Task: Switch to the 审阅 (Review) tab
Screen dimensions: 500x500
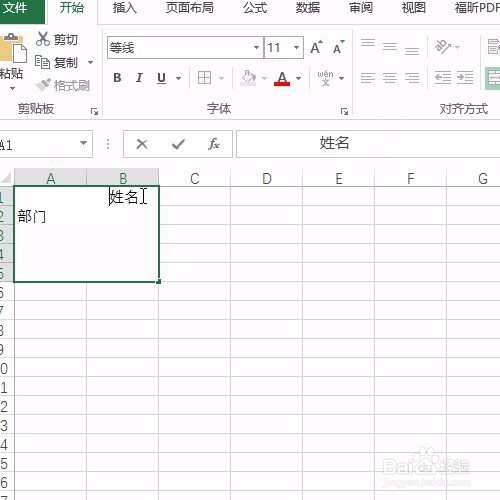Action: (x=361, y=8)
